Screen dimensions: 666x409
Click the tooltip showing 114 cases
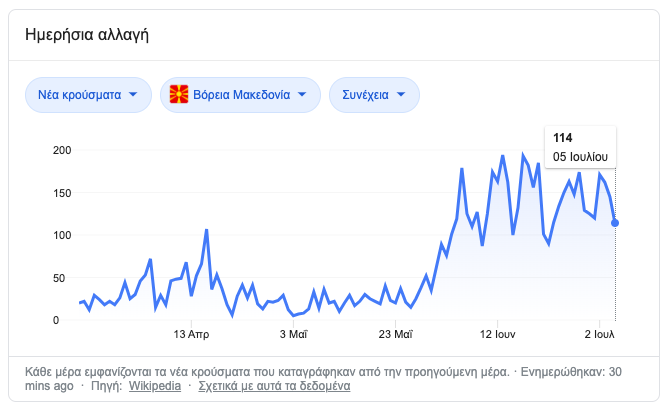tap(579, 147)
